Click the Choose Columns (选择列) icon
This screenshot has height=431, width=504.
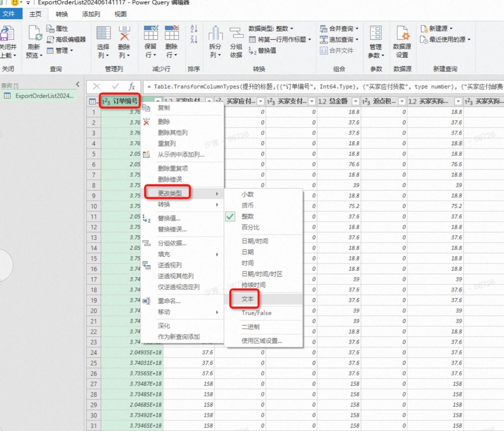pyautogui.click(x=103, y=33)
